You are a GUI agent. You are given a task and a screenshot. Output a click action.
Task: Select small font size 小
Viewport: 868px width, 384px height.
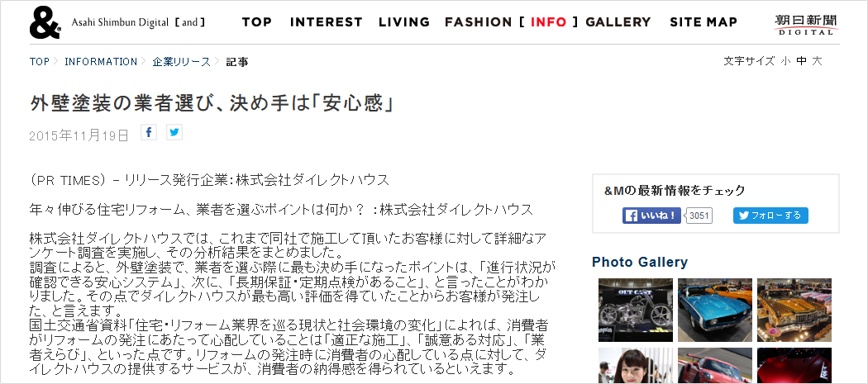(786, 61)
